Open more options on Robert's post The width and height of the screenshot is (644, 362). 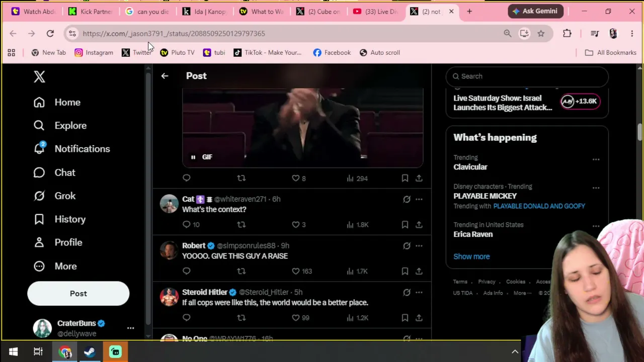point(419,246)
